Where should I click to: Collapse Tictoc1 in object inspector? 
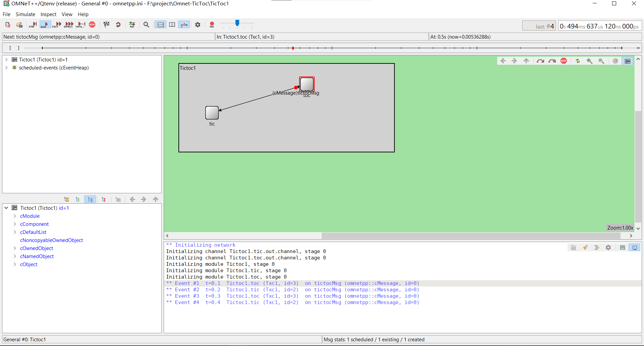coord(6,208)
